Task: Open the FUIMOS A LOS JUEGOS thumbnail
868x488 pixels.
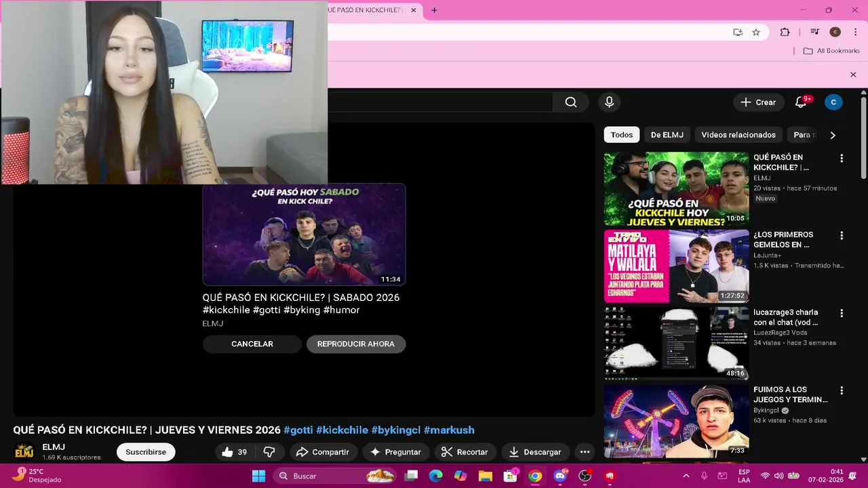Action: 676,422
